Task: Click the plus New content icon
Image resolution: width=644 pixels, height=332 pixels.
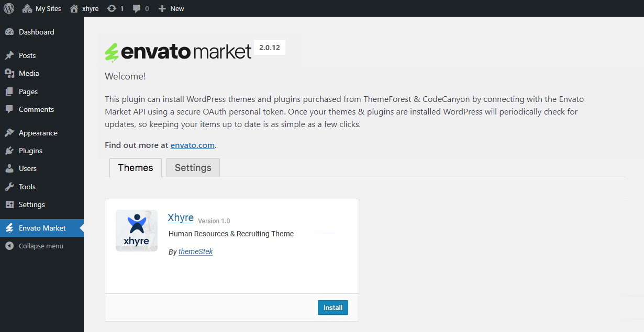Action: click(x=162, y=8)
